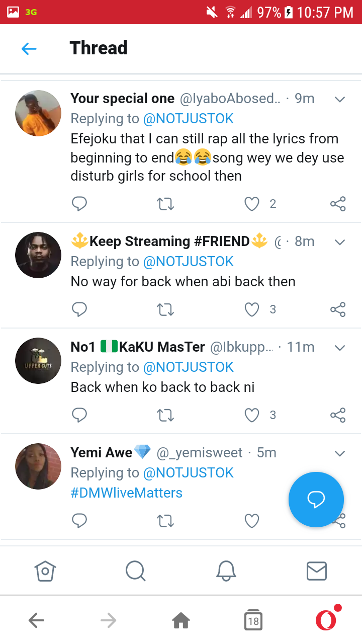Open the browser tabs counter showing 18

point(253,621)
